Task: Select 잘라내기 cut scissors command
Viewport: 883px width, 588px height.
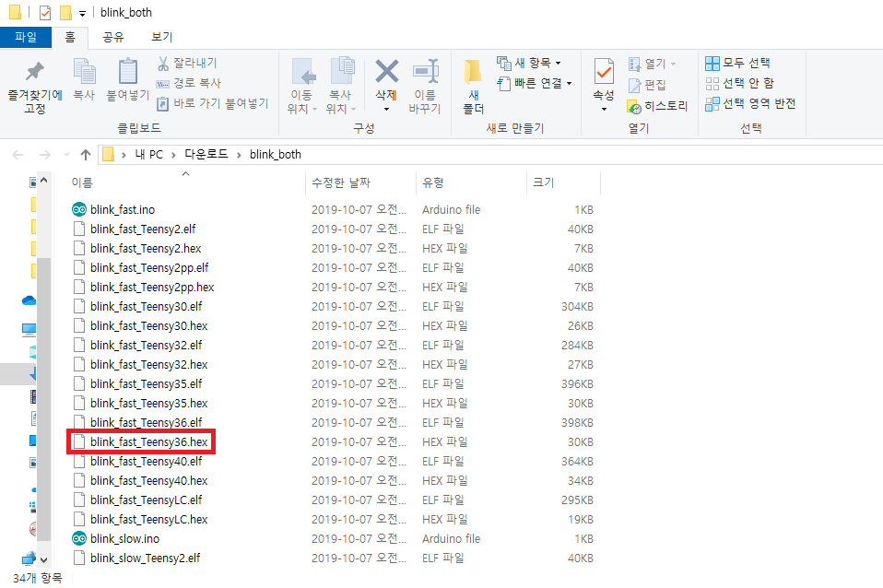Action: (187, 63)
